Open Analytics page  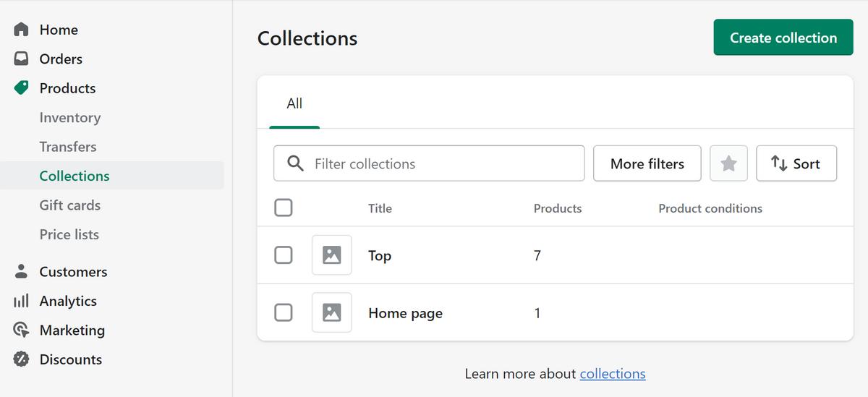point(68,301)
